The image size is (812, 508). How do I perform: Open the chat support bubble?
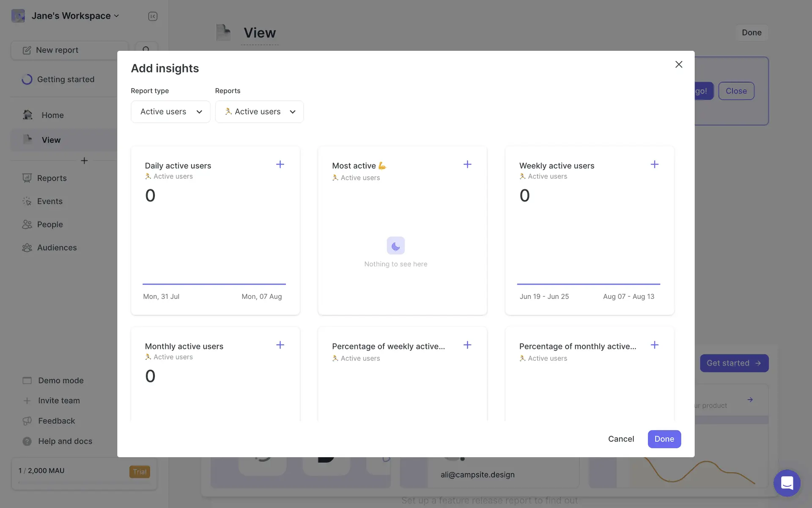[x=787, y=483]
